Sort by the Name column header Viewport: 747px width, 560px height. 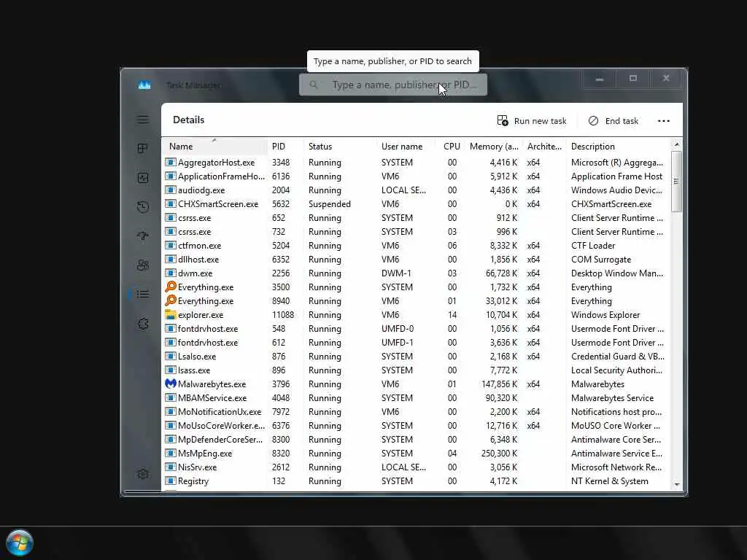[x=214, y=146]
